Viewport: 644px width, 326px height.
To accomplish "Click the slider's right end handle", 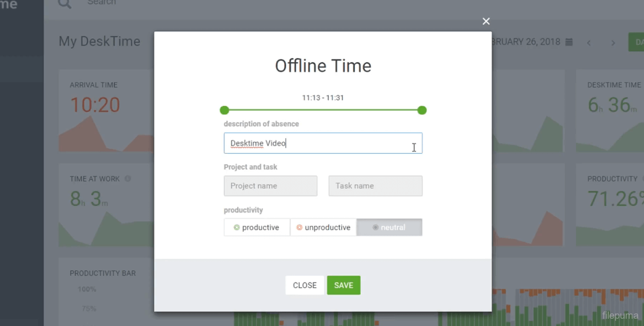I will [422, 111].
